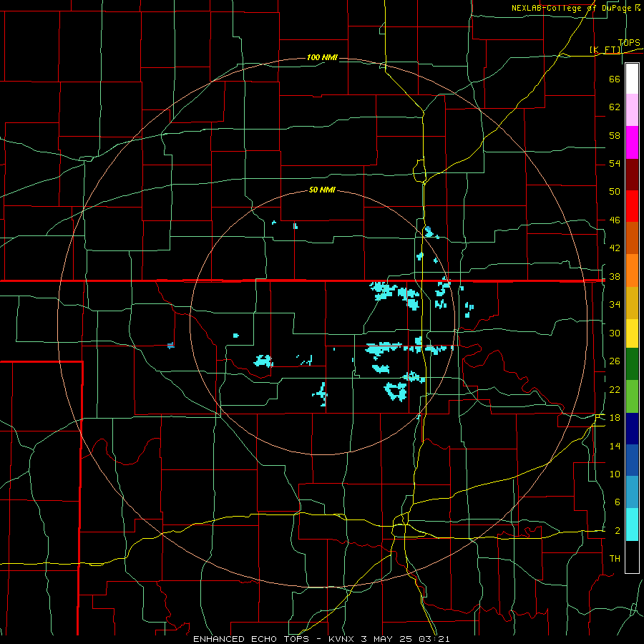
Task: Click the legend value 42
Action: pos(615,248)
